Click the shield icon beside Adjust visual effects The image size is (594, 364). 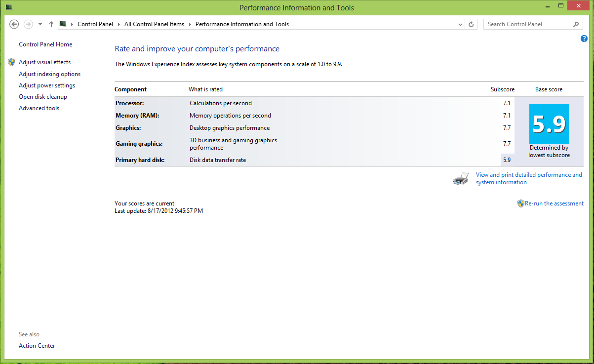(x=11, y=62)
